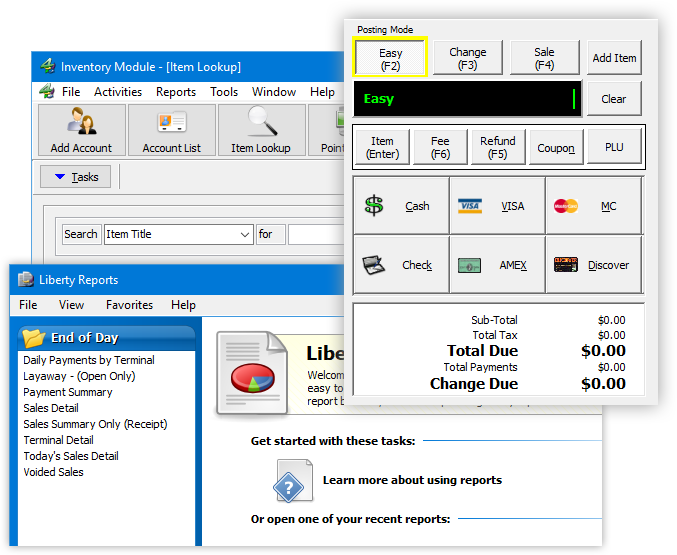This screenshot has height=555, width=677.
Task: Click the Clear button
Action: click(x=614, y=98)
